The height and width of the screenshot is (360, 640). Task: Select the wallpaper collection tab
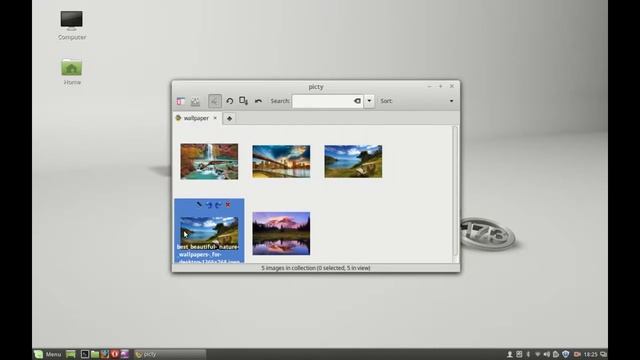(196, 118)
